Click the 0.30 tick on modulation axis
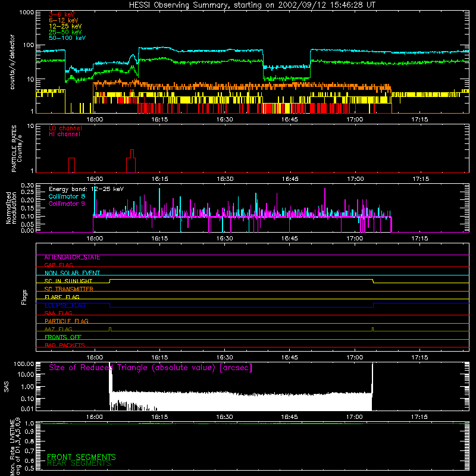Viewport: 476px width, 476px height. tap(27, 186)
